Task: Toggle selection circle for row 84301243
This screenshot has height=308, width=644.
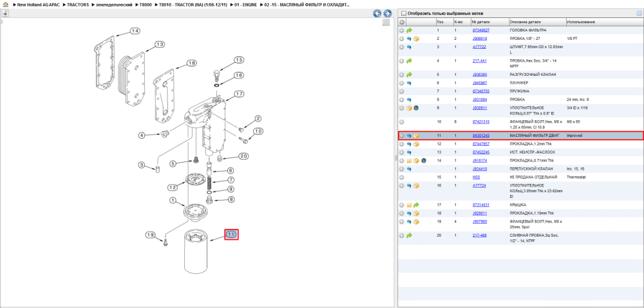Action: 402,135
